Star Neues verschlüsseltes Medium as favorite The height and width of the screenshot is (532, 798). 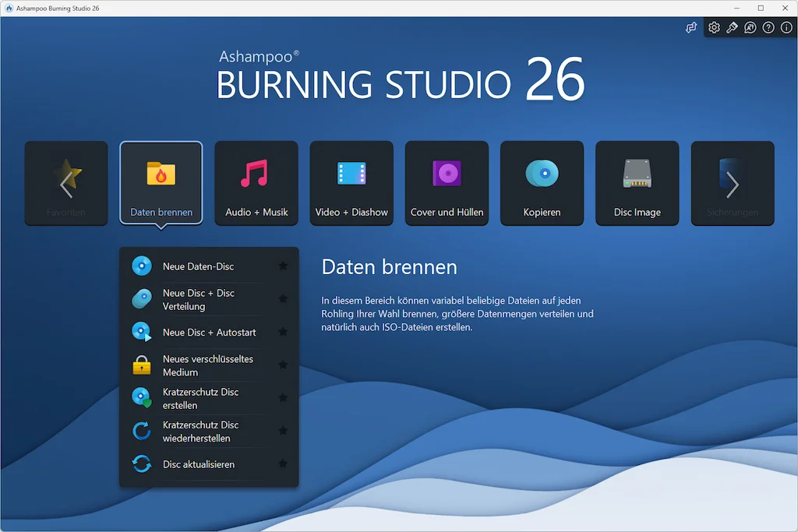[x=283, y=365]
